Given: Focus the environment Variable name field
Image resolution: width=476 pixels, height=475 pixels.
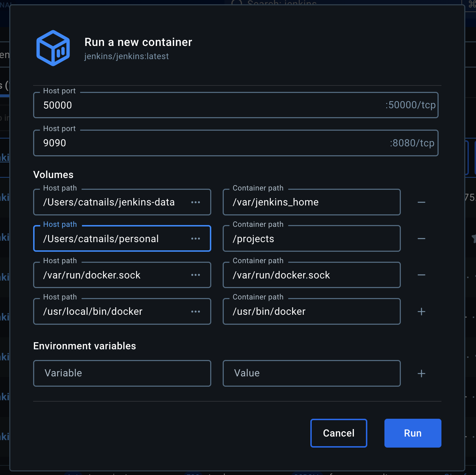Looking at the screenshot, I should (122, 373).
